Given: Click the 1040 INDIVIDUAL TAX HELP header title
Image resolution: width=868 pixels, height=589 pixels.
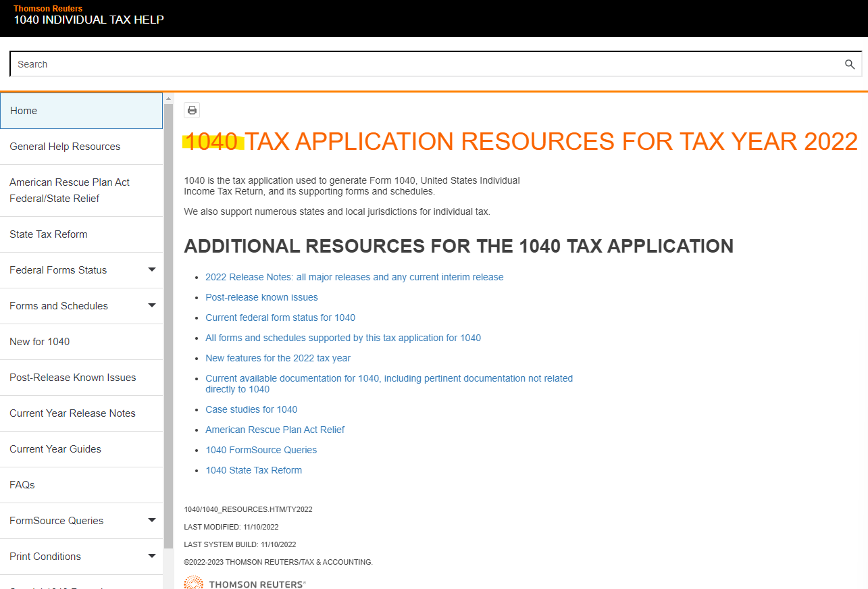Looking at the screenshot, I should click(88, 20).
